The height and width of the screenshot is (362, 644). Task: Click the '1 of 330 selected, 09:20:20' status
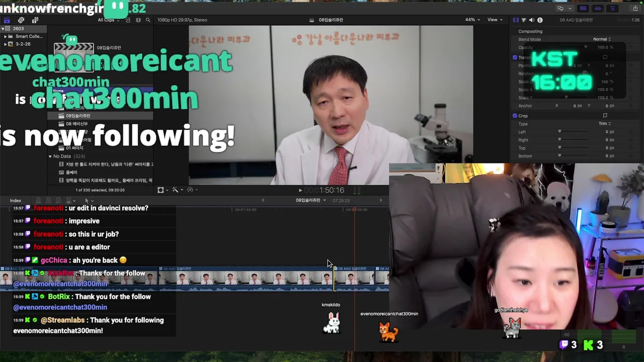point(100,190)
